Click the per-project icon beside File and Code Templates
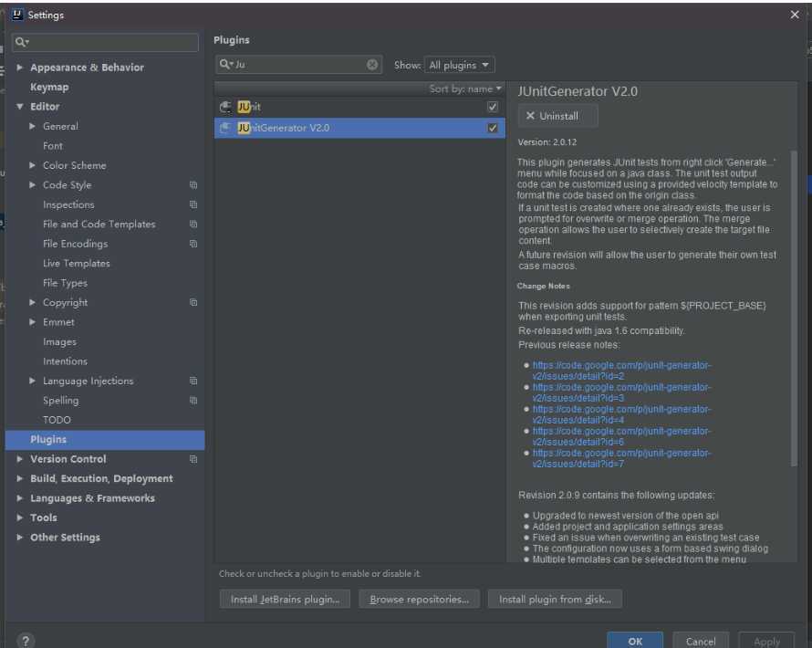 coord(193,225)
